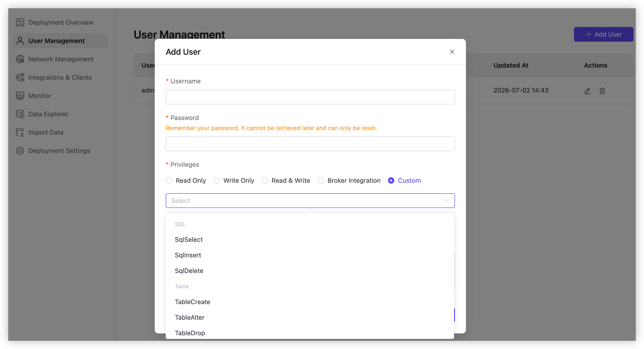Select the Read & Write privilege
The width and height of the screenshot is (644, 349).
tap(265, 180)
